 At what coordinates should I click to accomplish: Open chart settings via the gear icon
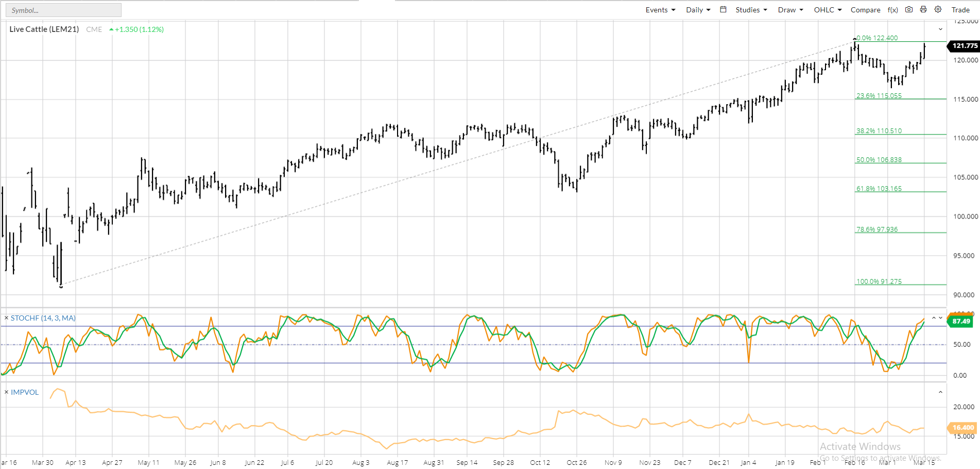938,9
